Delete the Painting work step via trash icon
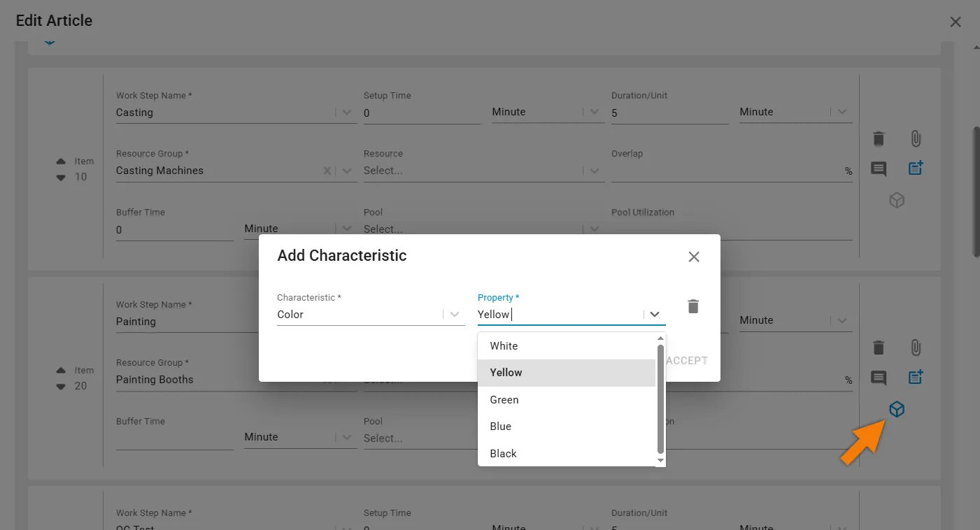Viewport: 980px width, 530px height. [x=879, y=348]
